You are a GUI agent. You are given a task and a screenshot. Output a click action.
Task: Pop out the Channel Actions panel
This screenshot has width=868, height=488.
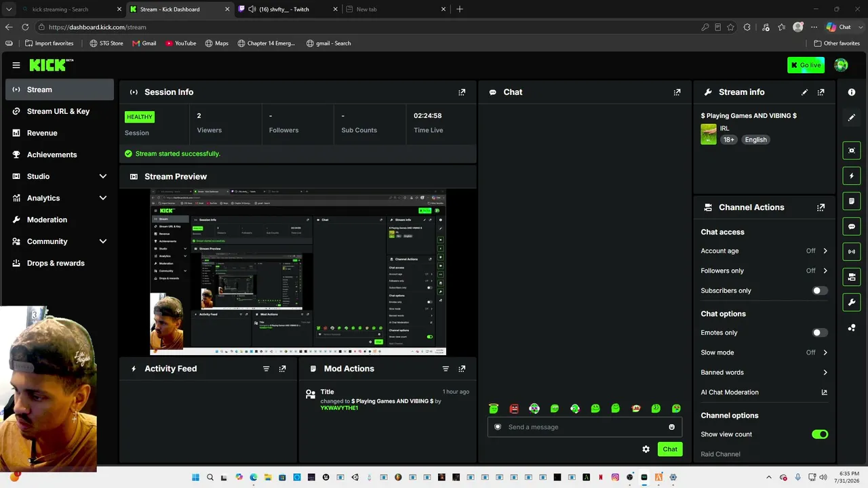click(821, 207)
